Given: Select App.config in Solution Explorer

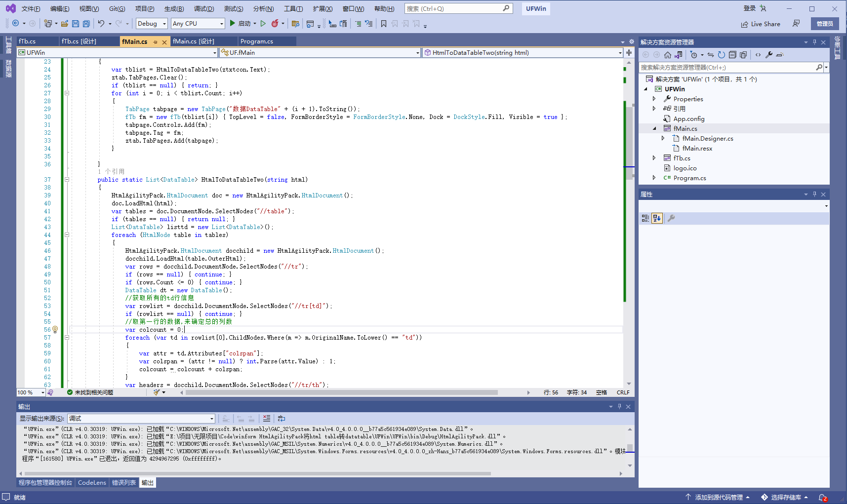Looking at the screenshot, I should (689, 118).
